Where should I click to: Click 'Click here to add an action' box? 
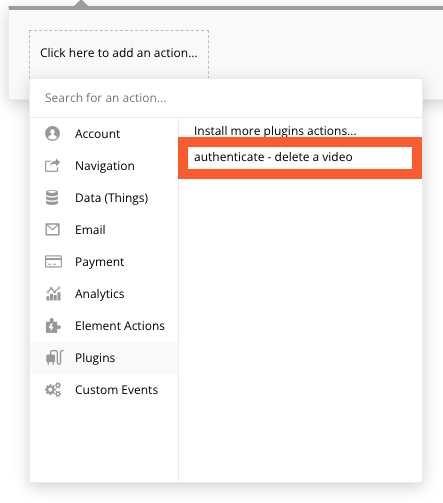(119, 53)
